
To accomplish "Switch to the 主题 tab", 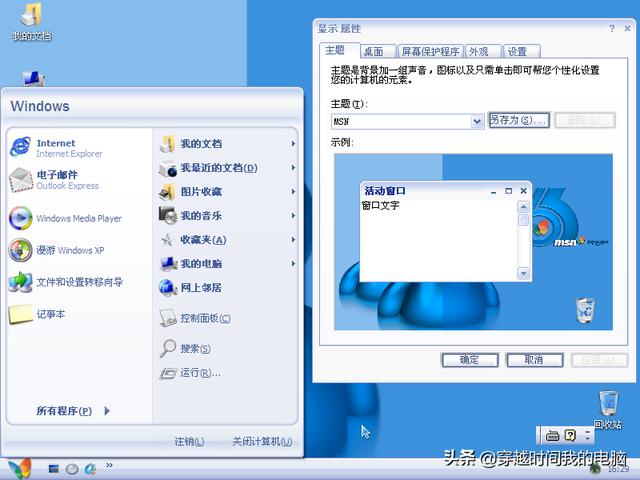I will pyautogui.click(x=339, y=51).
